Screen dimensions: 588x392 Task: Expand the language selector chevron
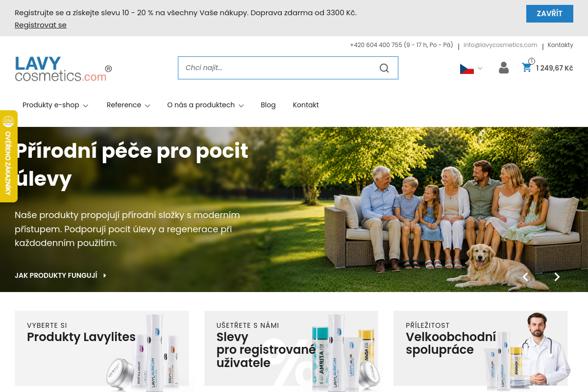480,69
